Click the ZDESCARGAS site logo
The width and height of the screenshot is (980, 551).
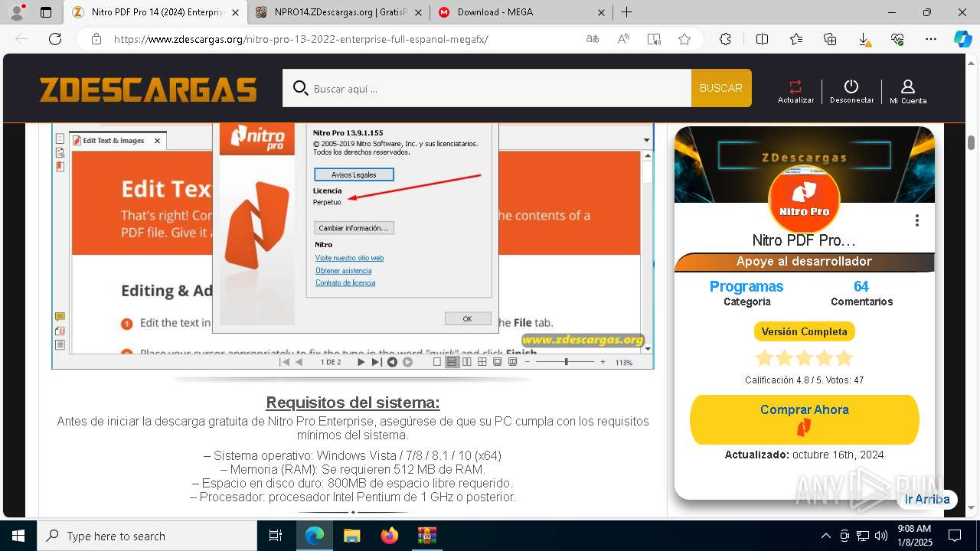point(149,90)
